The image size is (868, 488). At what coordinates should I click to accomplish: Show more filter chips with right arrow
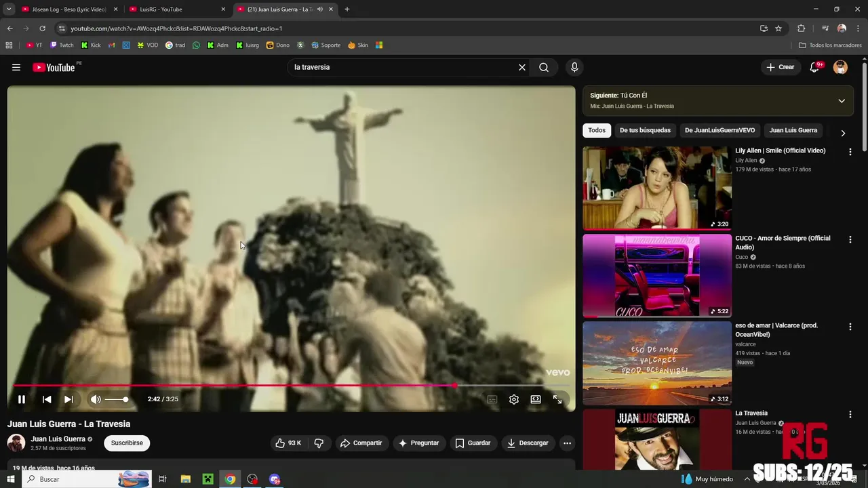(x=843, y=133)
